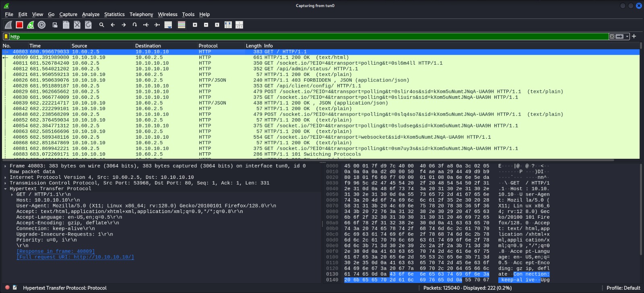The width and height of the screenshot is (644, 293).
Task: Select packet 40883 Switching Protocols row
Action: (x=320, y=154)
